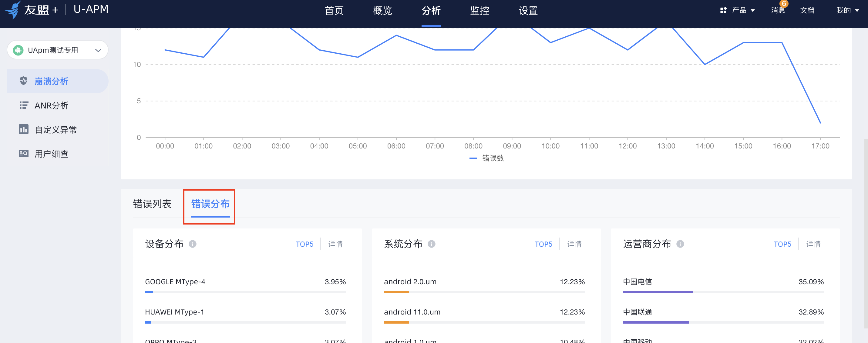Click the android 2.0.um progress bar
Viewport: 868px width, 343px height.
tap(484, 292)
